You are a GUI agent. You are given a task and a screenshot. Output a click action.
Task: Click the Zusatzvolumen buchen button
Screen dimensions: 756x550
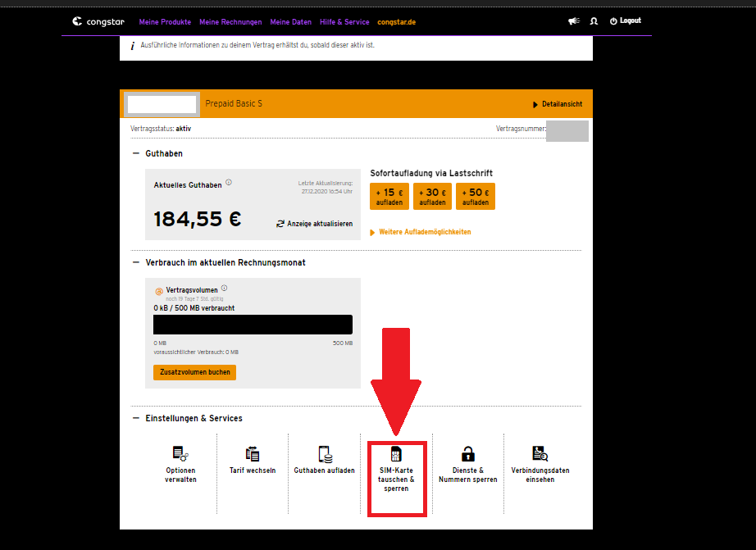[195, 372]
